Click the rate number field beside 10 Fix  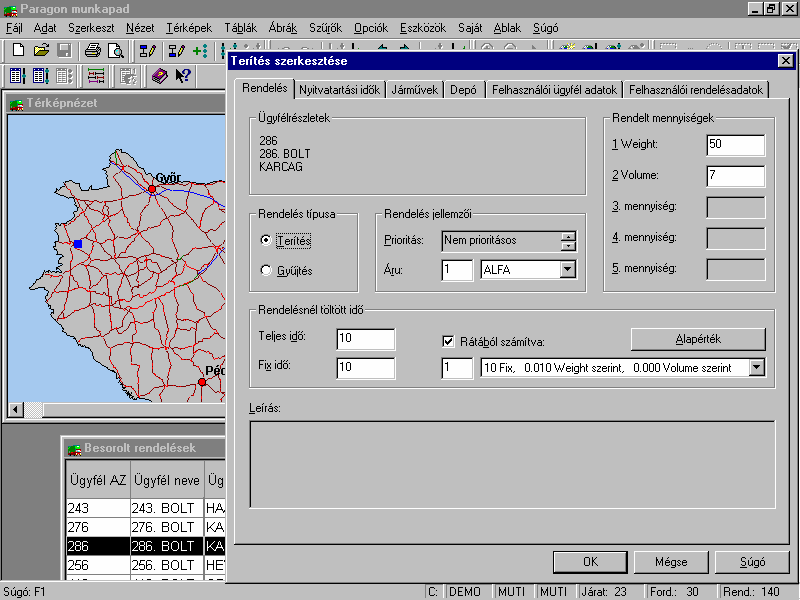(x=457, y=368)
